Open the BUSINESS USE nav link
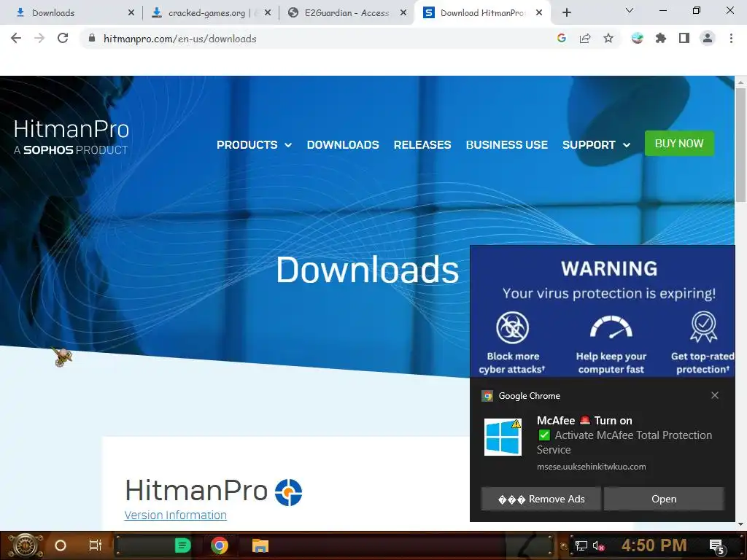This screenshot has width=747, height=560. click(x=506, y=145)
